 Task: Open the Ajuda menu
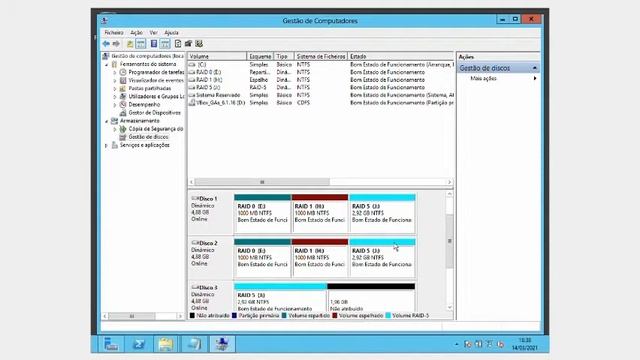pos(171,32)
